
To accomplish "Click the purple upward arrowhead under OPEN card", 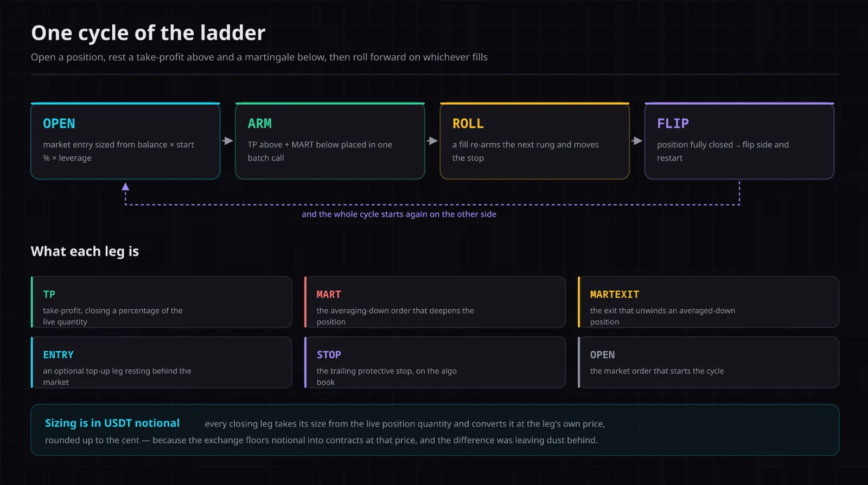I will (125, 187).
